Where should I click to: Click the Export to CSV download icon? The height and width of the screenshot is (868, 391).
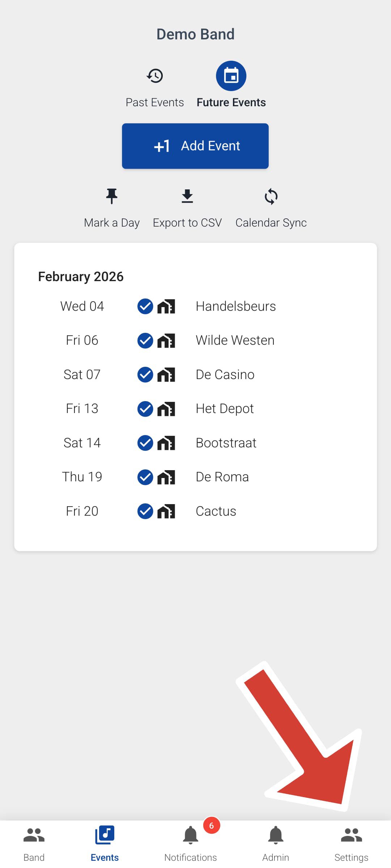click(x=187, y=197)
